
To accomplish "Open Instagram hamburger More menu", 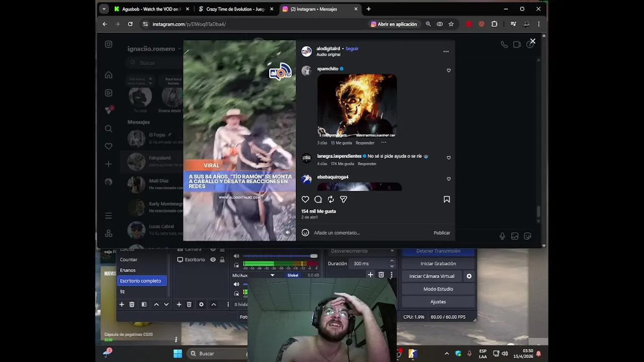I will (x=109, y=216).
